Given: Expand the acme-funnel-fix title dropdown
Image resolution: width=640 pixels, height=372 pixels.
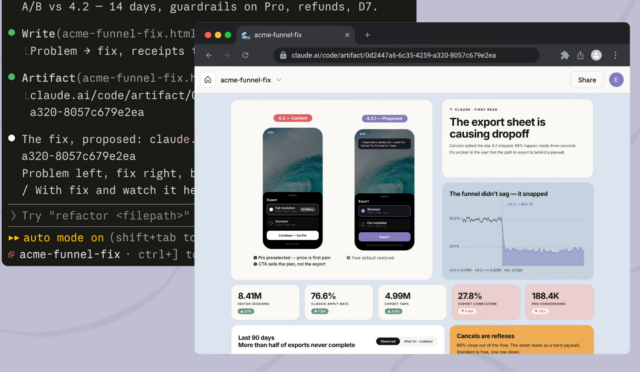Looking at the screenshot, I should pos(279,80).
